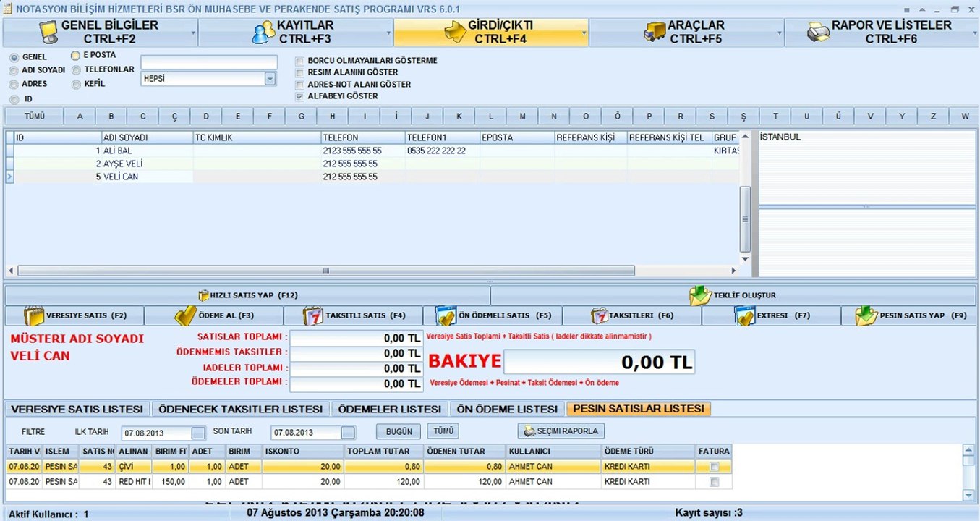The image size is (980, 521).
Task: Click the ADI SOYADI column header
Action: pos(147,137)
